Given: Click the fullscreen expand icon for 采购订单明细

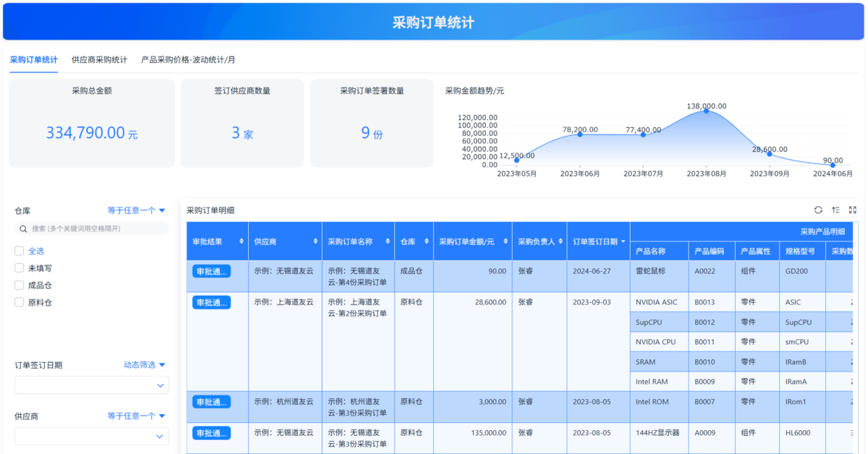Looking at the screenshot, I should [853, 210].
